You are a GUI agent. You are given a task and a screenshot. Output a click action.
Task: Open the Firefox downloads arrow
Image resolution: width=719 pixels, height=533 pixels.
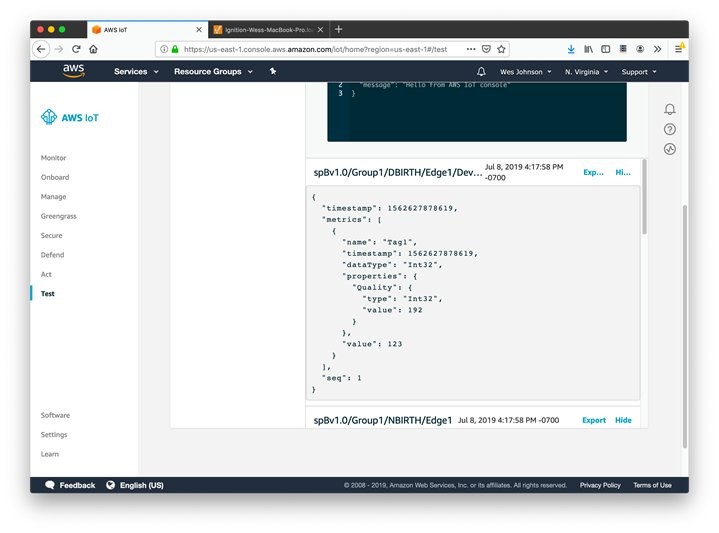coord(571,49)
